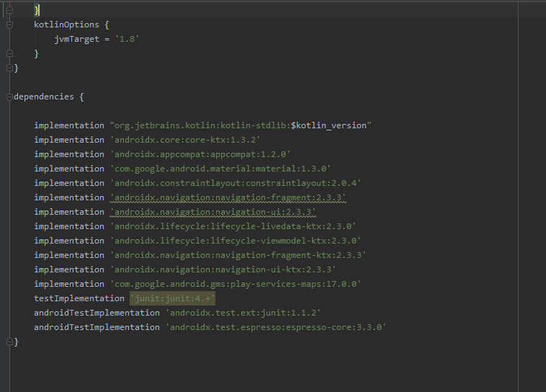Click the lifecycle-viewmodel-ktx:2.3.0 dependency string

click(x=236, y=241)
